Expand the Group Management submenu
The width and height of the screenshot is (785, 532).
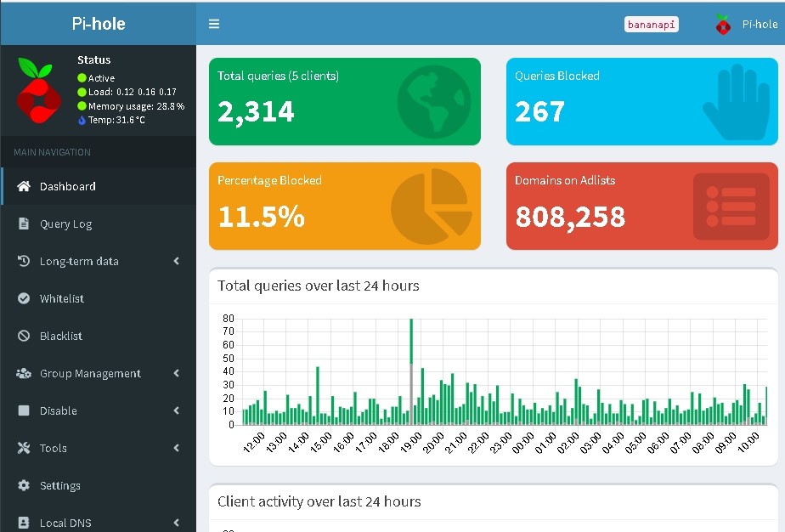[x=176, y=373]
